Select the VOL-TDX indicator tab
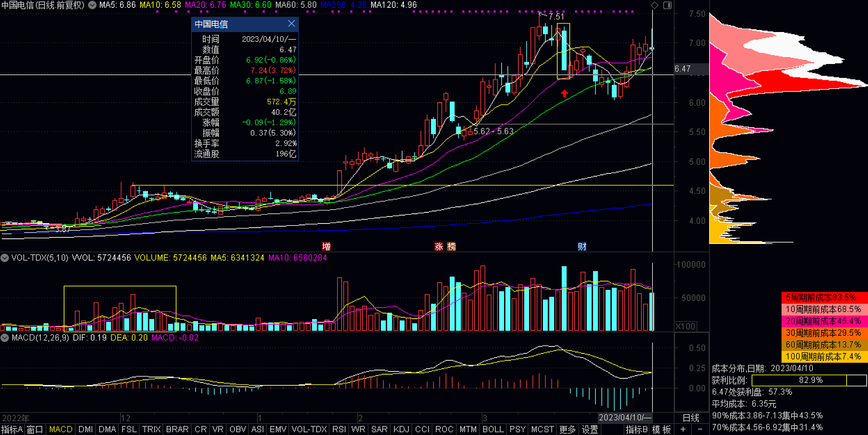This screenshot has width=868, height=435. click(x=309, y=429)
